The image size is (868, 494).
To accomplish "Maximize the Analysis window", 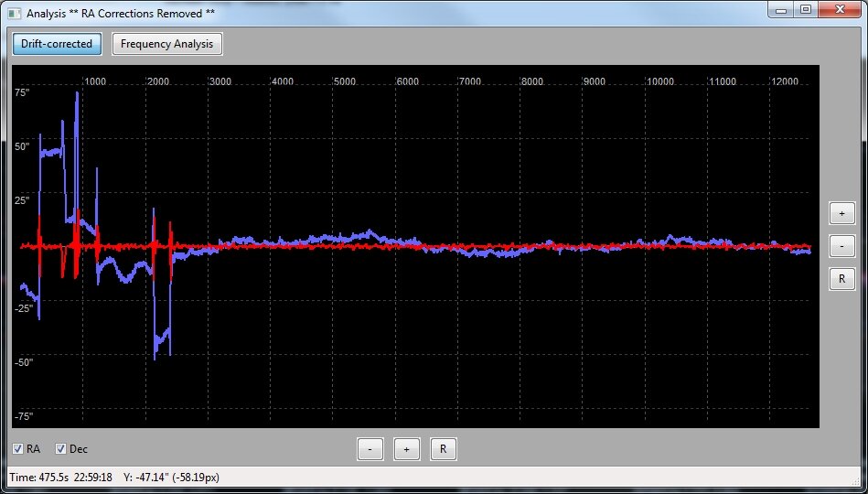I will pyautogui.click(x=805, y=10).
